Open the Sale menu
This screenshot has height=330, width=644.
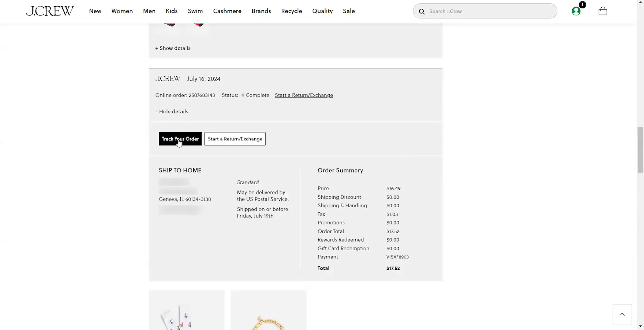[x=349, y=11]
